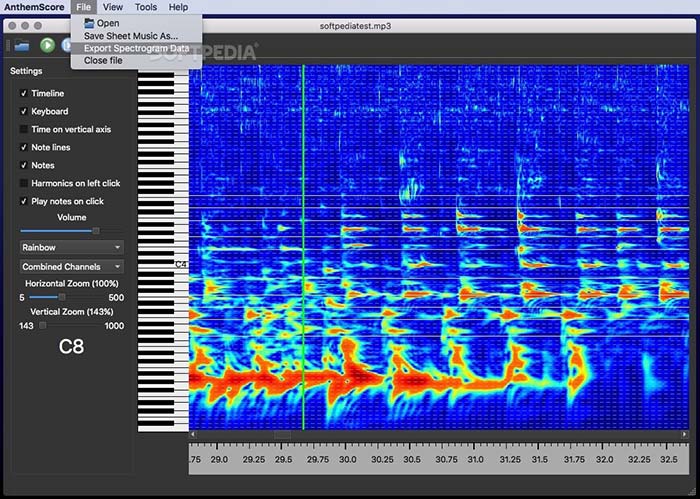Choose Save Sheet Music As… entry
700x499 pixels.
point(136,36)
